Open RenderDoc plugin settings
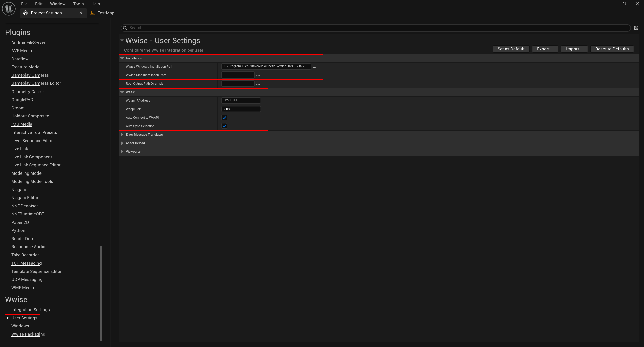The width and height of the screenshot is (644, 347). click(x=22, y=239)
